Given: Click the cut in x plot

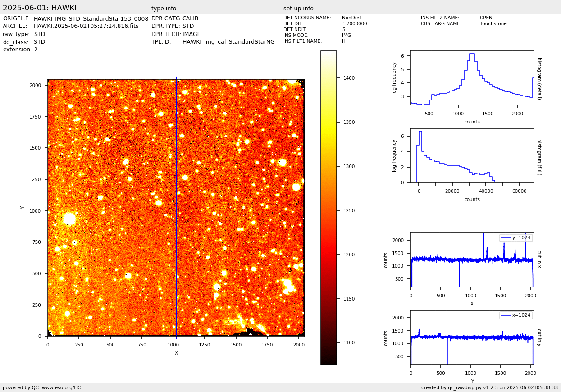Looking at the screenshot, I should tap(472, 260).
